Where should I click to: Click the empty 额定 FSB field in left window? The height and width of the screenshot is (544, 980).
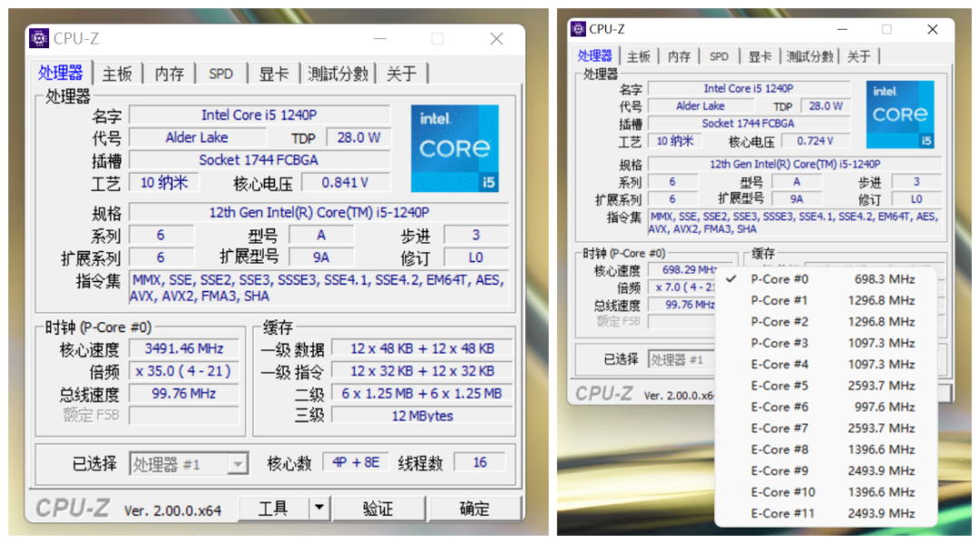pos(183,415)
